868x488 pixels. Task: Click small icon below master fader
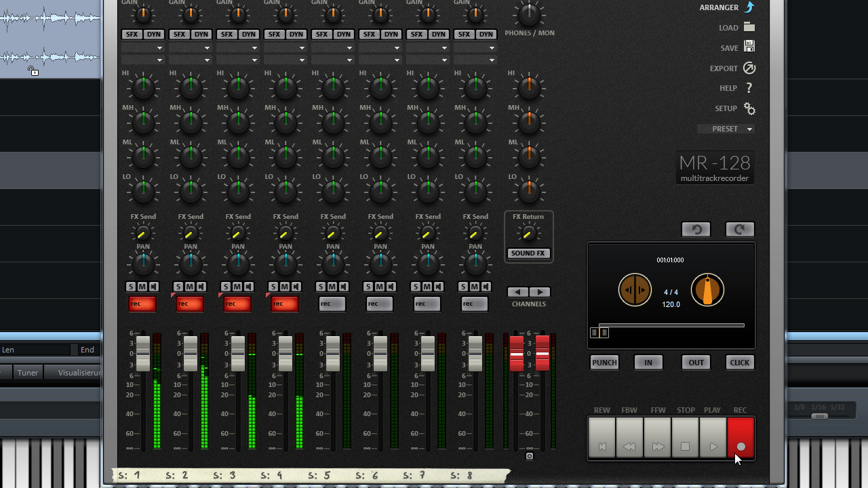tap(530, 456)
